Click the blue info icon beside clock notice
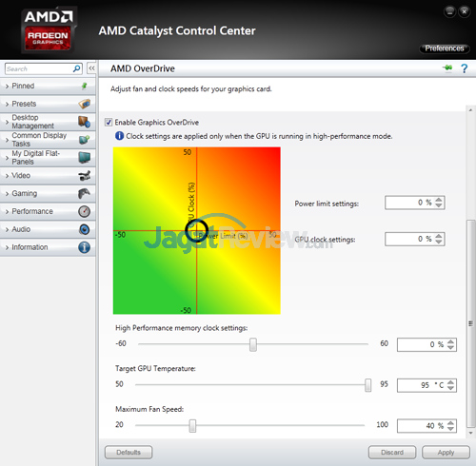The height and width of the screenshot is (466, 476). pos(119,136)
